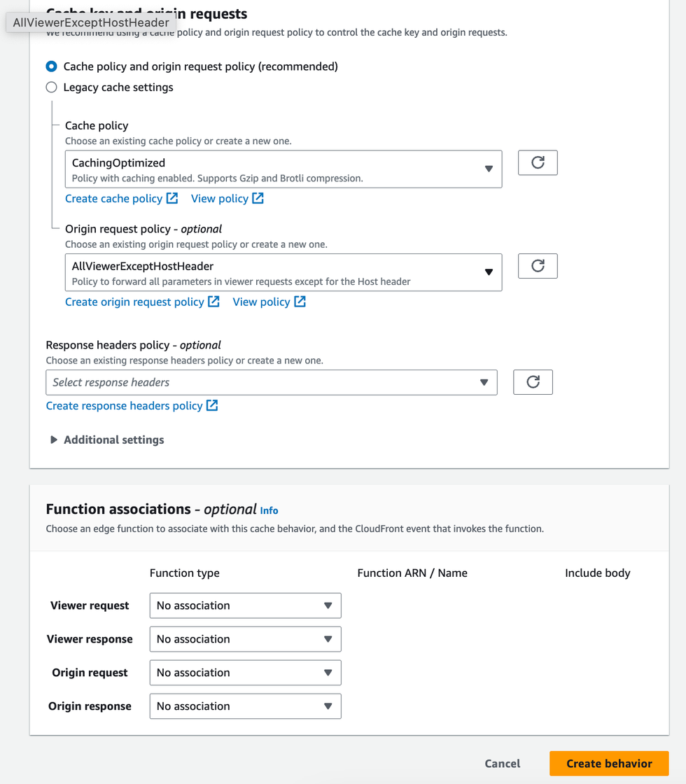The width and height of the screenshot is (686, 784).
Task: Click external link icon beside Create cache policy
Action: (x=172, y=199)
